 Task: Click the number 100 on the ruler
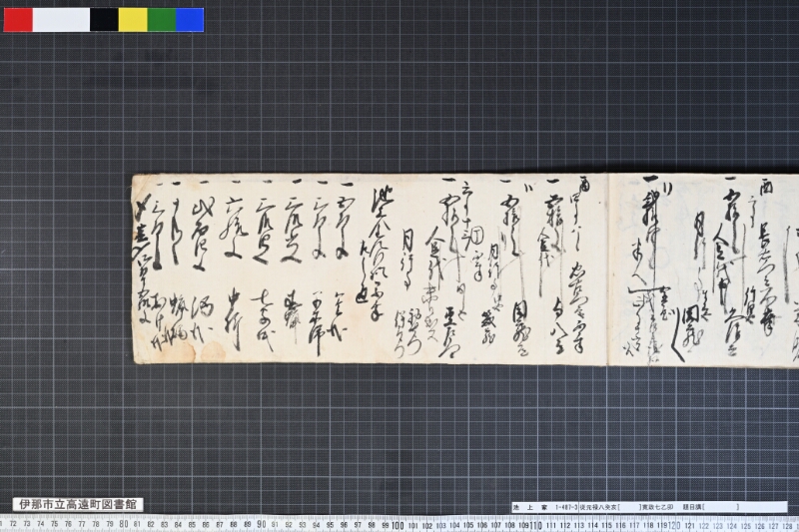[x=398, y=525]
